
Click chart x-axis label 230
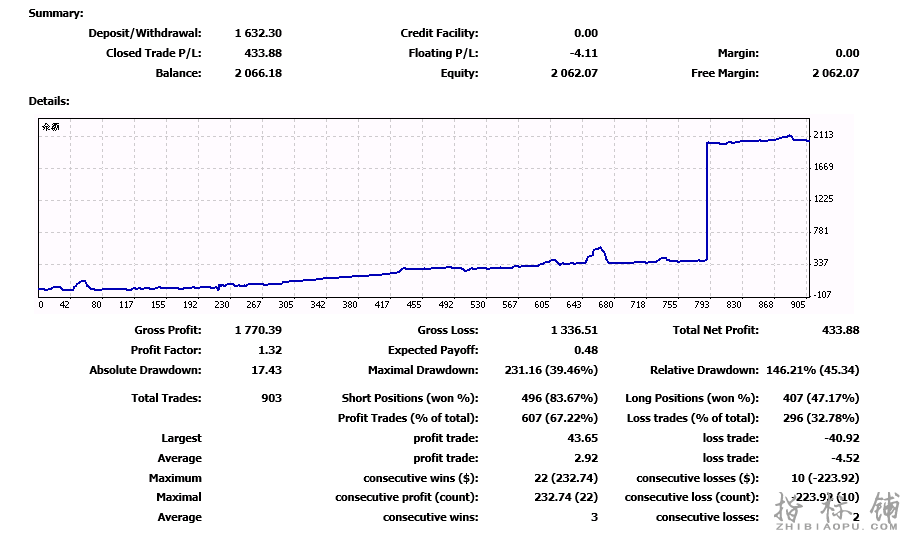pyautogui.click(x=222, y=304)
